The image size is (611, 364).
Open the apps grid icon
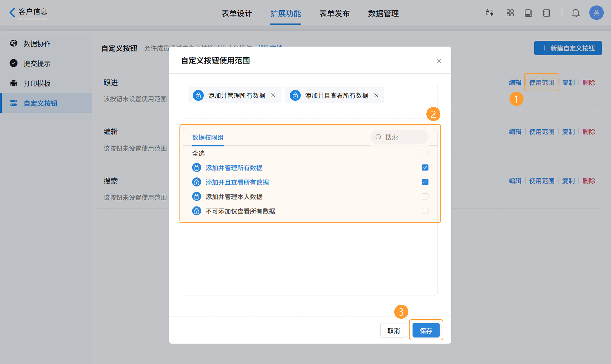[510, 13]
